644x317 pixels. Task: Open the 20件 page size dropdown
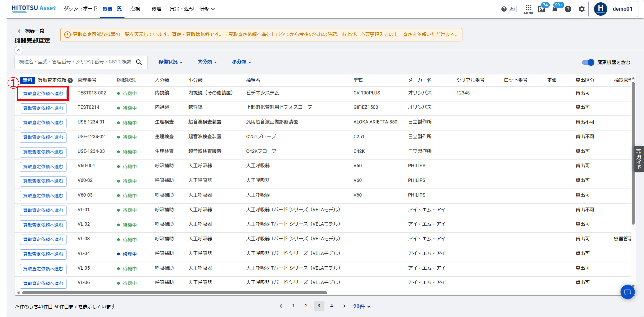361,306
